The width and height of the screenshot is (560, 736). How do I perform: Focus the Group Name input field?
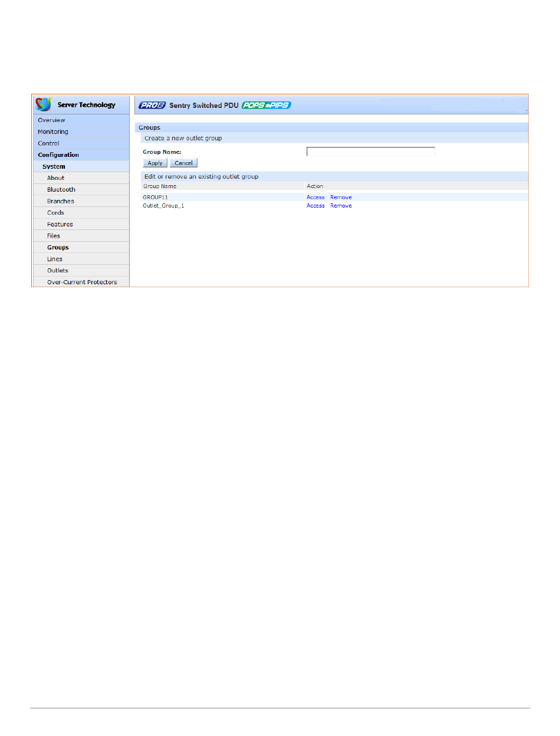click(371, 152)
